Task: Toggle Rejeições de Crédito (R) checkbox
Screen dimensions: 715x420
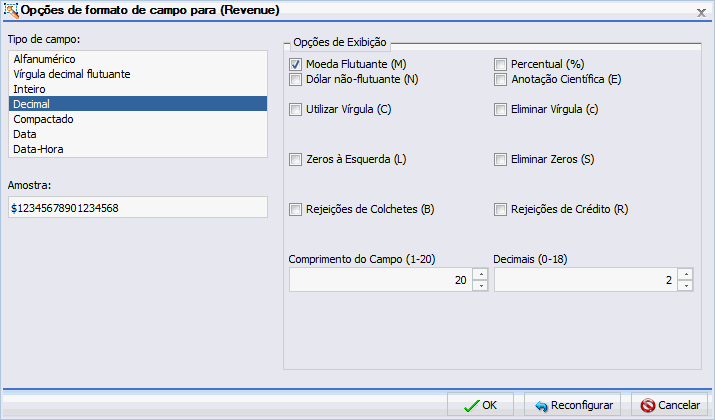Action: coord(501,209)
